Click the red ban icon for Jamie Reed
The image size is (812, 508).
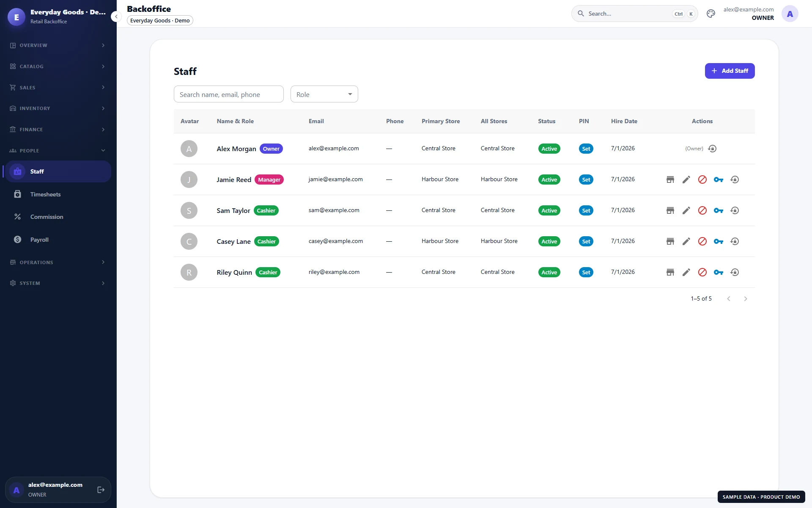702,179
